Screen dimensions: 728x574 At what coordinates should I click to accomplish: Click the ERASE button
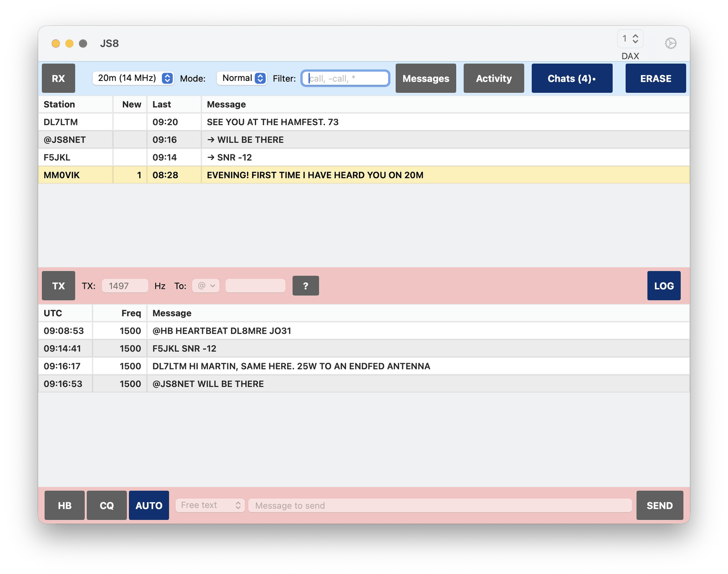coord(656,78)
